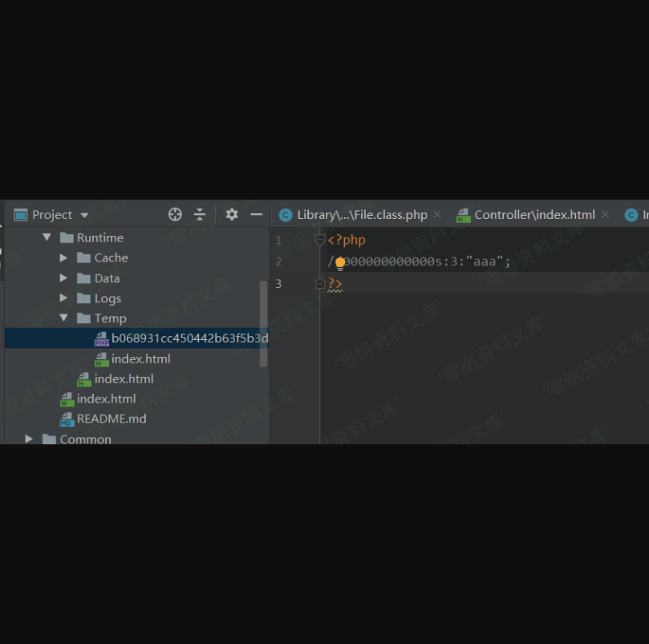Collapse the Runtime folder
The image size is (649, 644).
(x=47, y=238)
